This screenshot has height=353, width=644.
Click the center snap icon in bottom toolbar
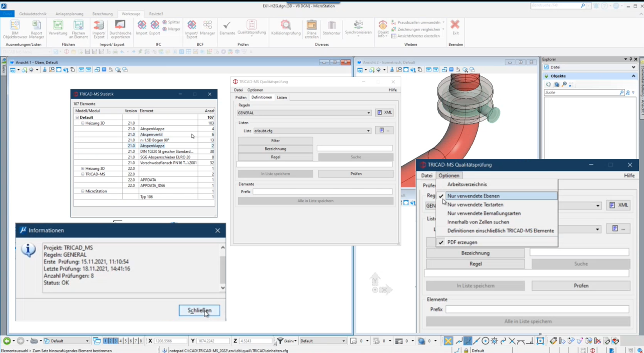[485, 341]
